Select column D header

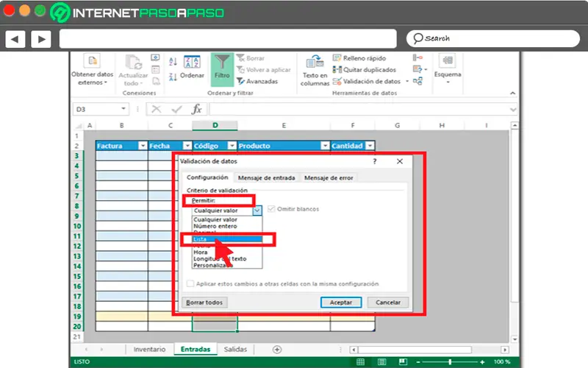coord(215,125)
